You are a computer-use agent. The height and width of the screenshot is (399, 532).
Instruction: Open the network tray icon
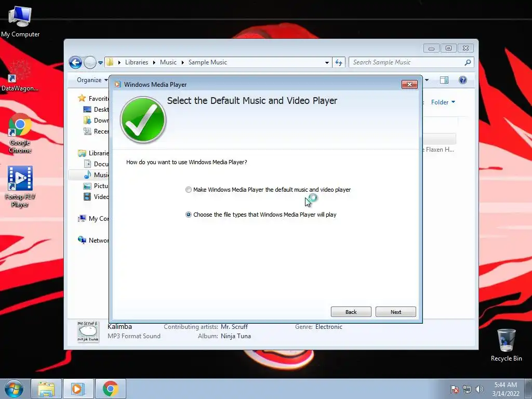pos(467,389)
